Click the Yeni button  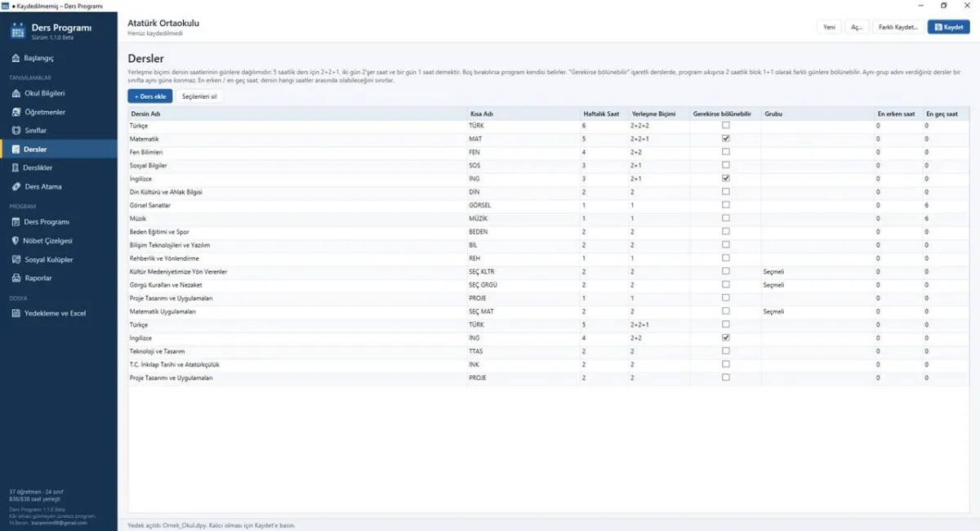pos(829,27)
